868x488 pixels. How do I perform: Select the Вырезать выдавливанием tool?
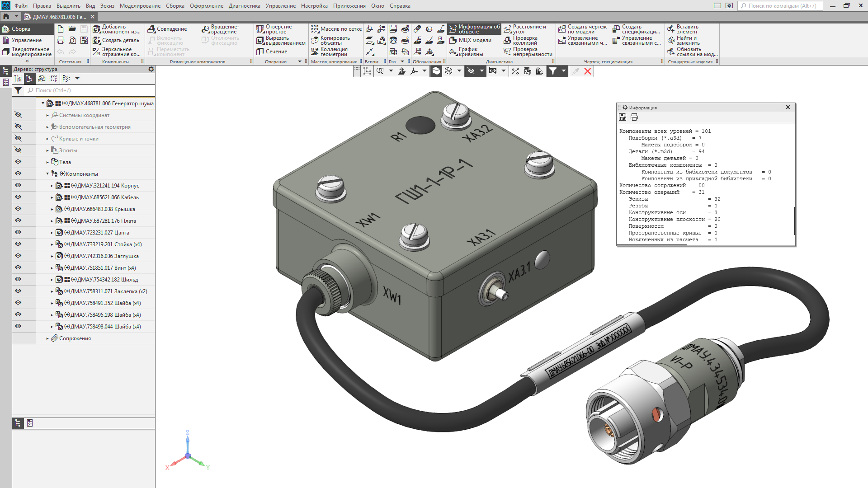(x=281, y=40)
